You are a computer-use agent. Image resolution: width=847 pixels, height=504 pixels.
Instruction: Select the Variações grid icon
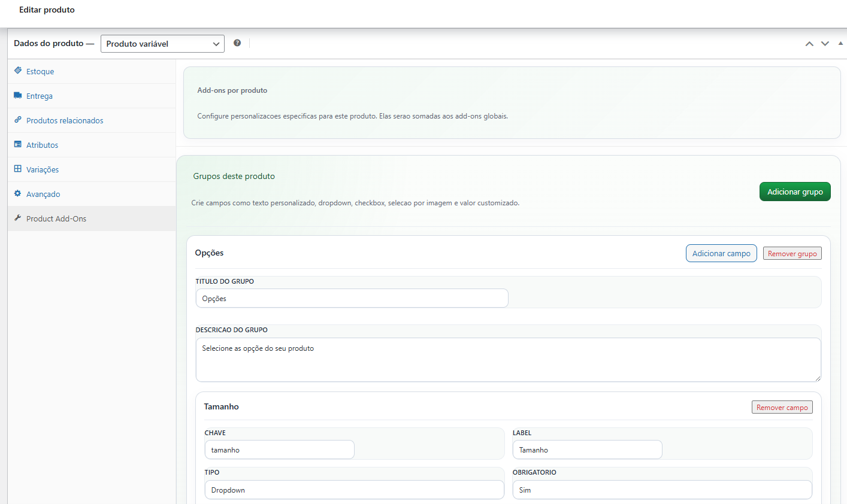[16, 169]
